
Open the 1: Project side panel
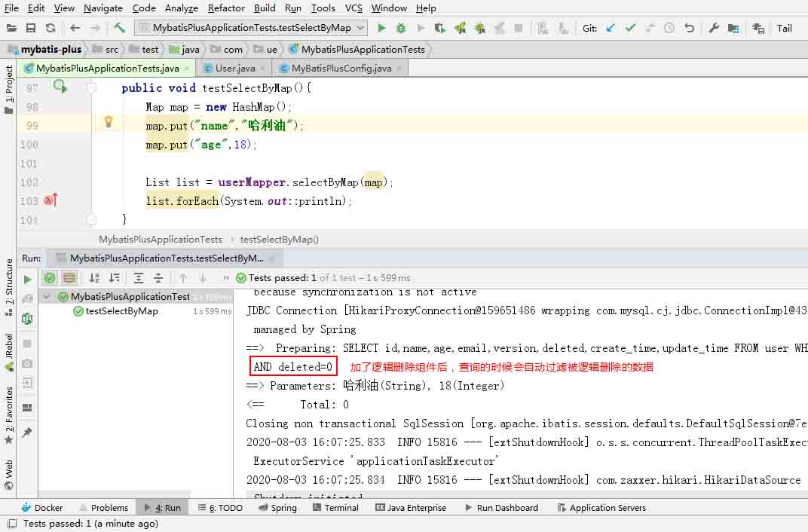click(9, 90)
